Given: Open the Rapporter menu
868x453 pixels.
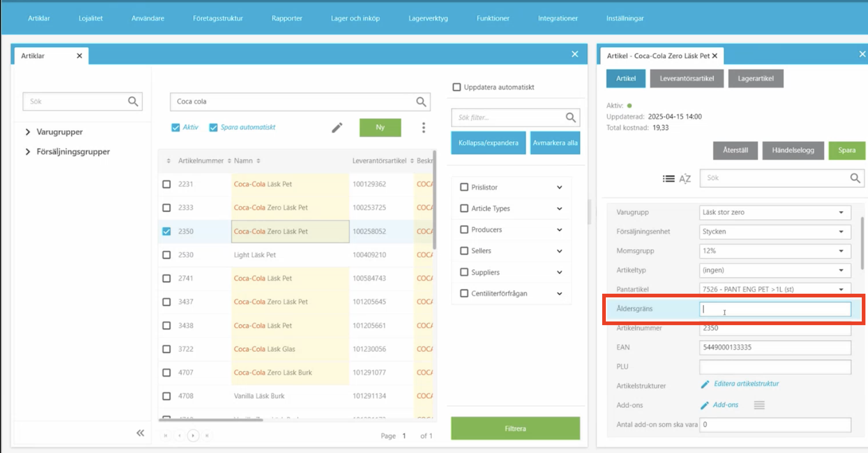Looking at the screenshot, I should [287, 18].
